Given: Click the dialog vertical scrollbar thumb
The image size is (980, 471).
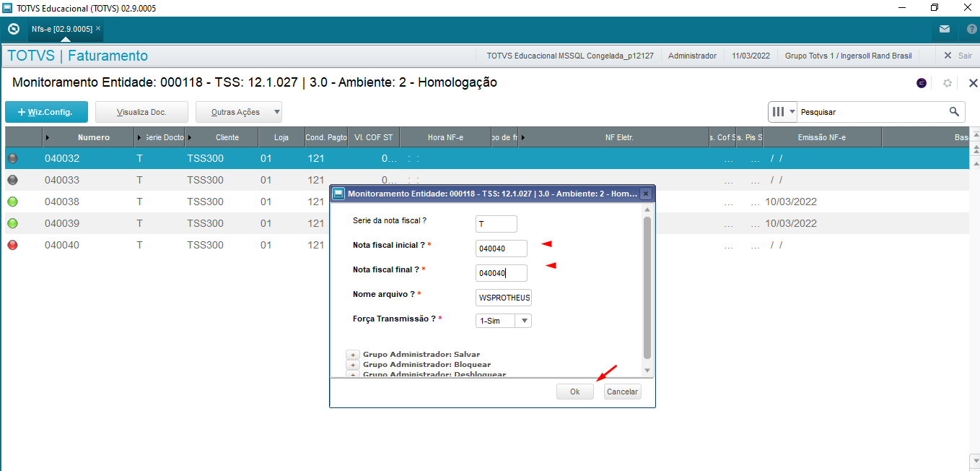Looking at the screenshot, I should (x=647, y=287).
